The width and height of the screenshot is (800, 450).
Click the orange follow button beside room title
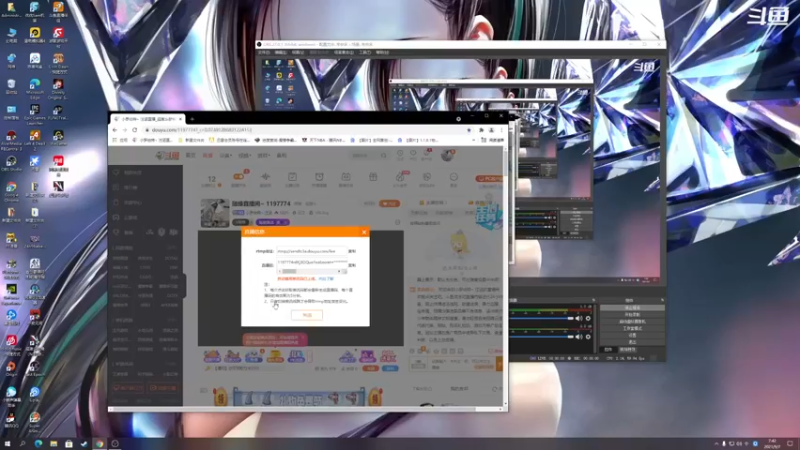coord(389,204)
